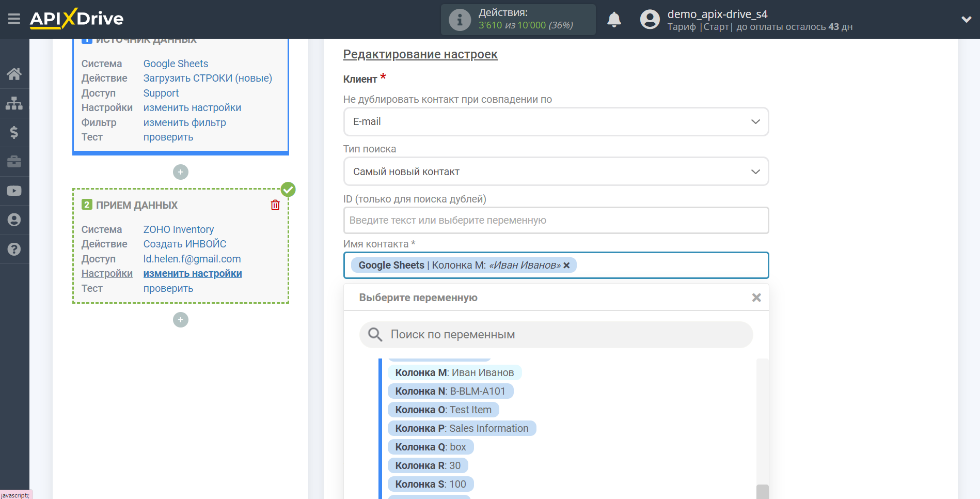Viewport: 980px width, 499px height.
Task: Click the actions info icon
Action: pyautogui.click(x=460, y=20)
